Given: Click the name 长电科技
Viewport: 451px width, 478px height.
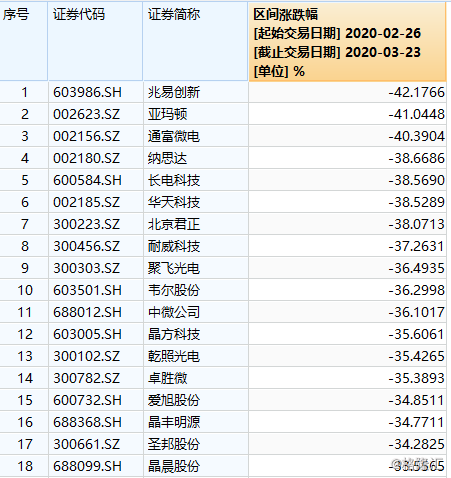Looking at the screenshot, I should (x=174, y=180).
